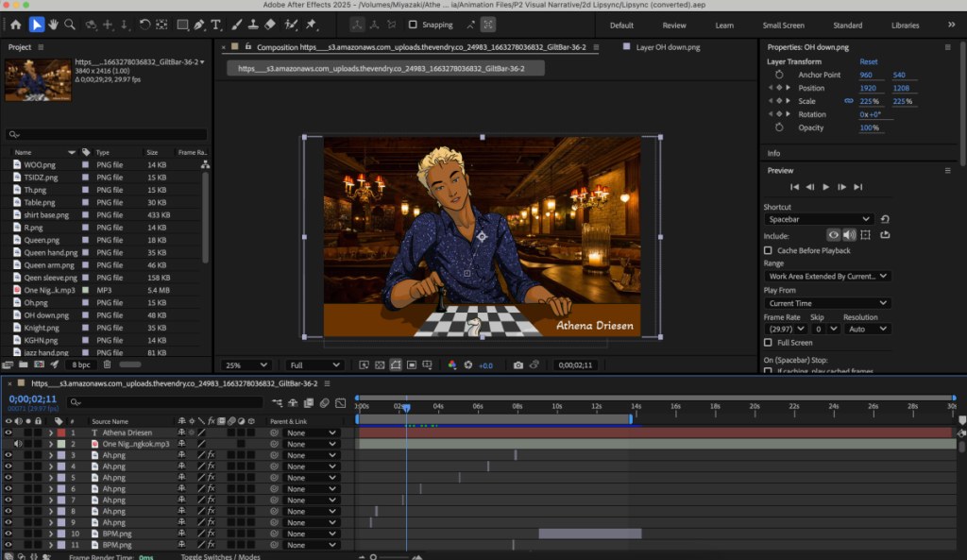Viewport: 967px width, 560px height.
Task: Select the Puppet Pin tool
Action: 311,25
